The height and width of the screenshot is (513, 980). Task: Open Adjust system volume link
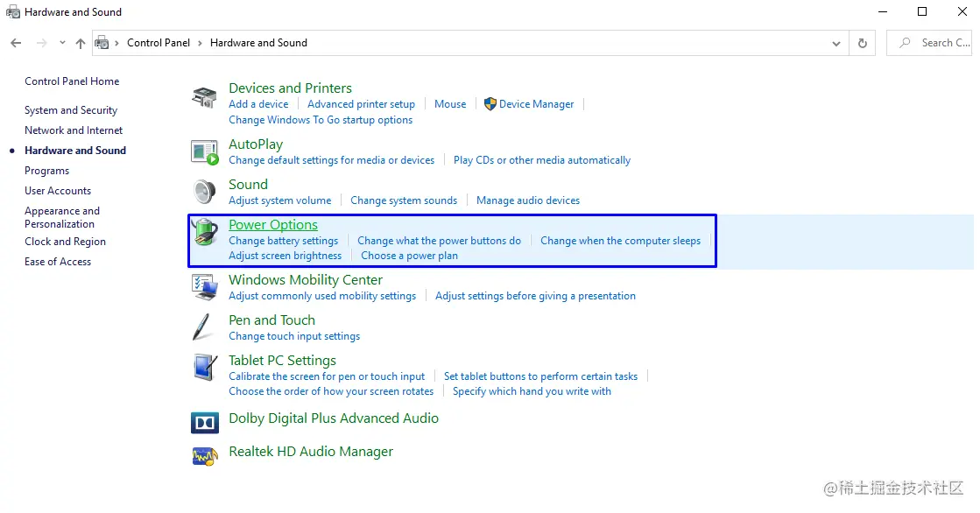(279, 200)
